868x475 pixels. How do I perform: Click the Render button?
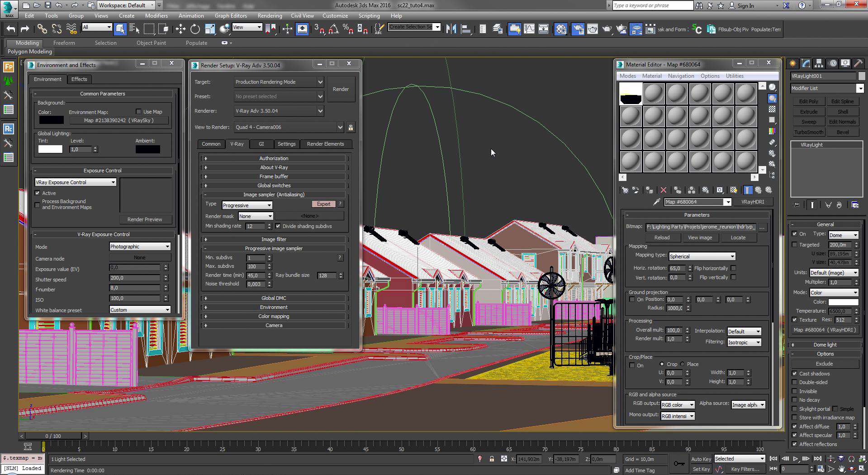click(341, 89)
